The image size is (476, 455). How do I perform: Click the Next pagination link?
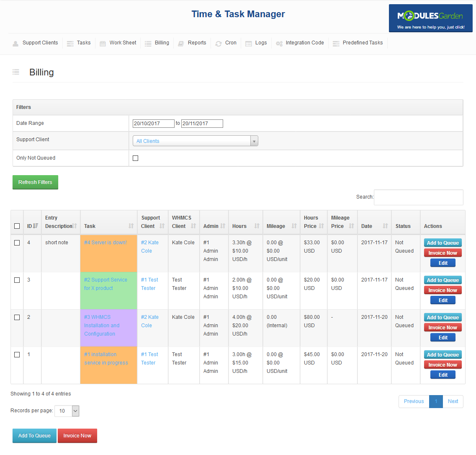click(453, 401)
